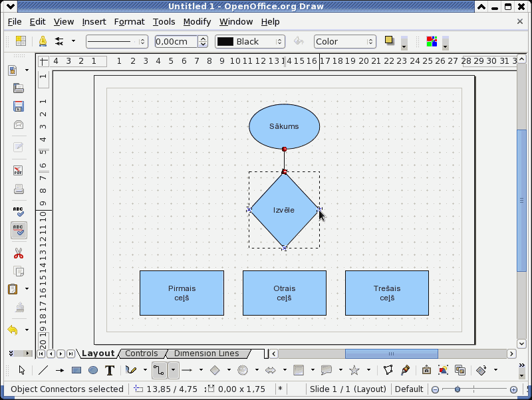Open the File menu

click(x=15, y=22)
